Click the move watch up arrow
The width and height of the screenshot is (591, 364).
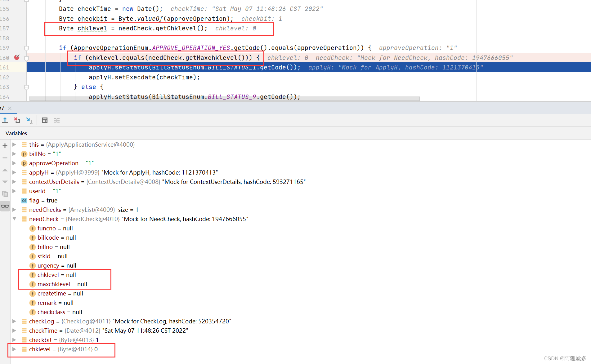click(5, 170)
